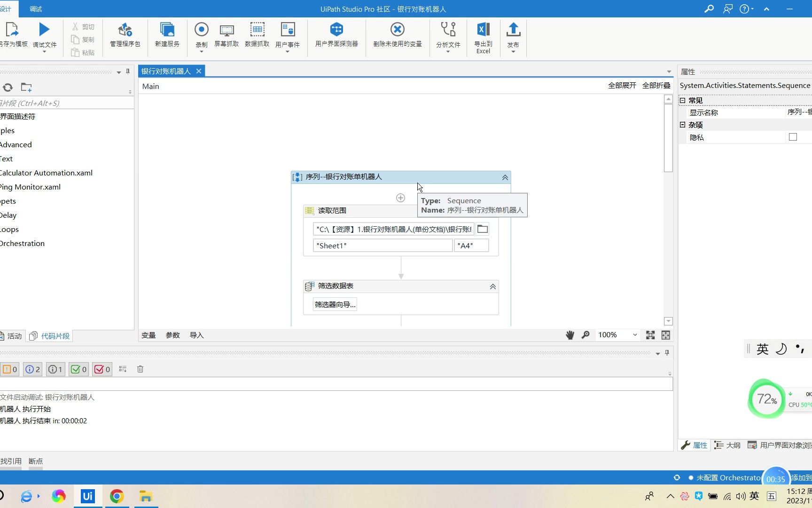Open the 变量 panel

pyautogui.click(x=148, y=335)
